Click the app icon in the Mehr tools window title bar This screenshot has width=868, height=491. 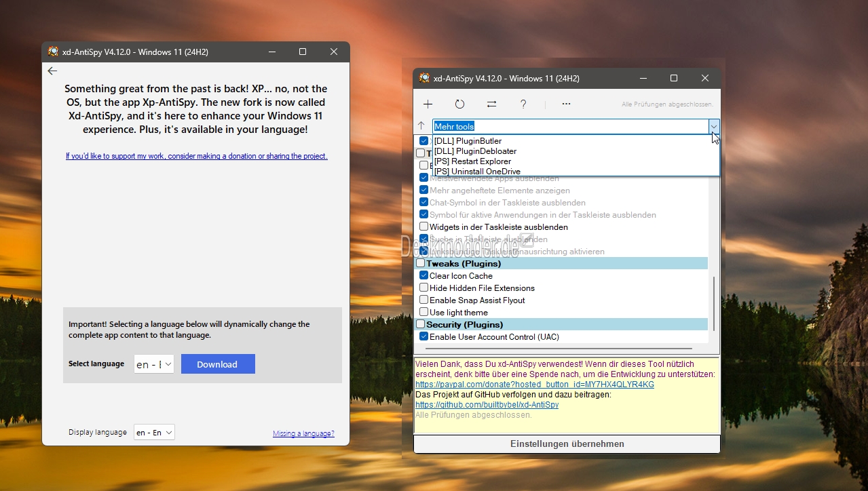[x=424, y=78]
